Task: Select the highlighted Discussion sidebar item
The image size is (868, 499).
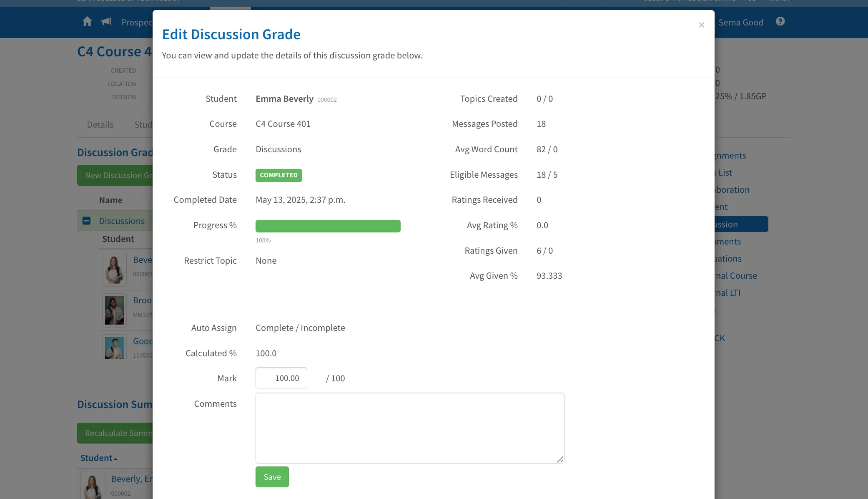Action: pos(741,224)
